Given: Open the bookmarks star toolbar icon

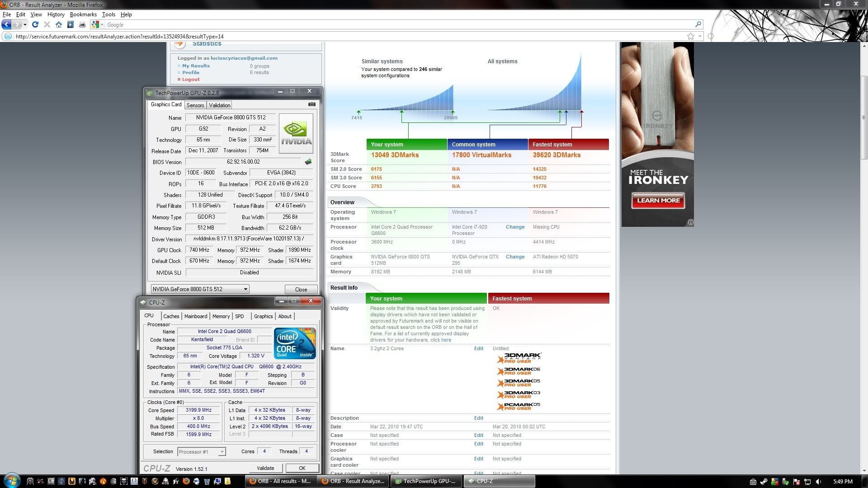Looking at the screenshot, I should 71,24.
